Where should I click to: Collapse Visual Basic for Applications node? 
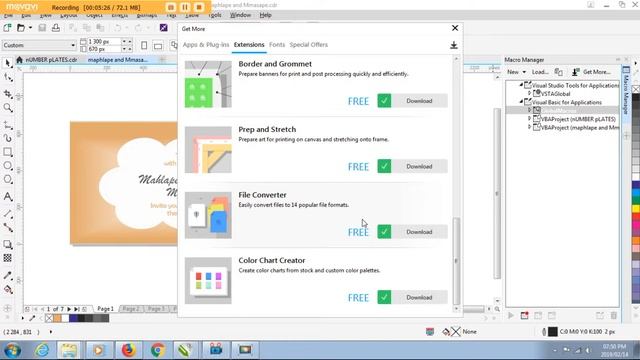point(521,102)
